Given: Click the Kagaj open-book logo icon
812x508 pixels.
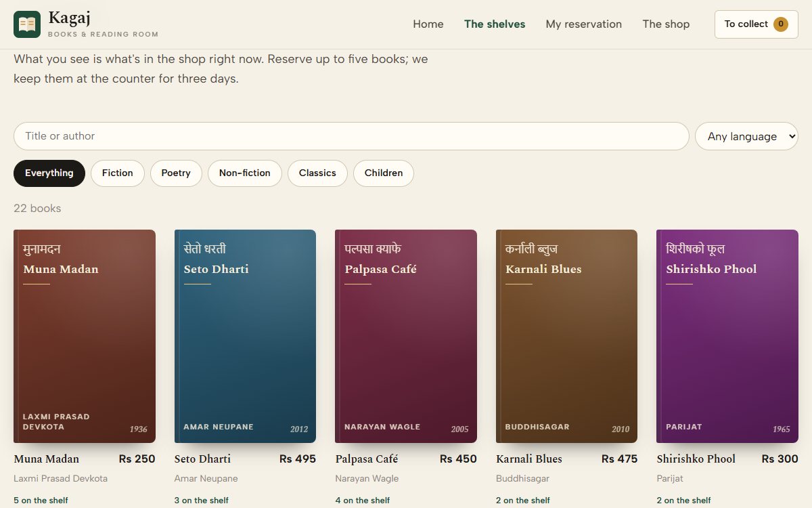Looking at the screenshot, I should point(27,24).
